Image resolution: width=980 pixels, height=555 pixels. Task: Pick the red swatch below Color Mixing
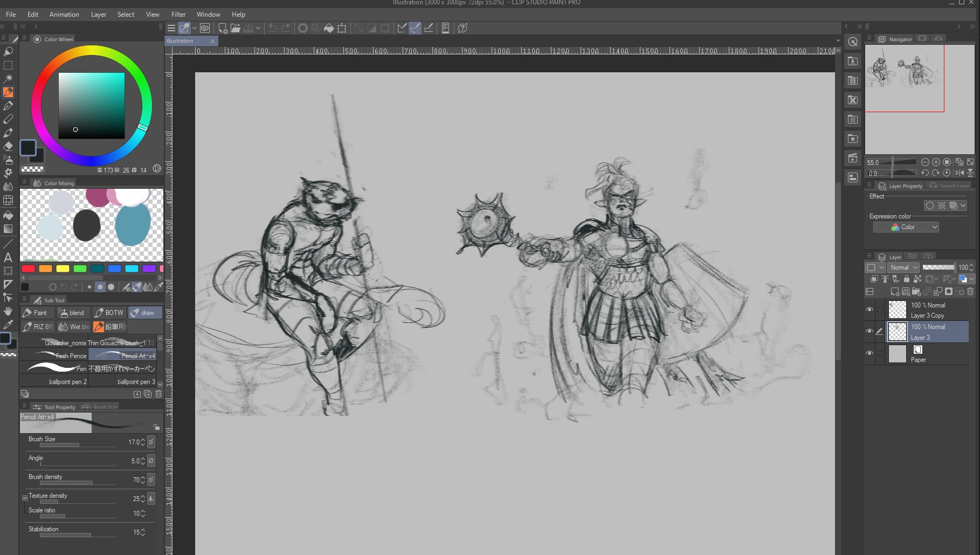tap(29, 269)
